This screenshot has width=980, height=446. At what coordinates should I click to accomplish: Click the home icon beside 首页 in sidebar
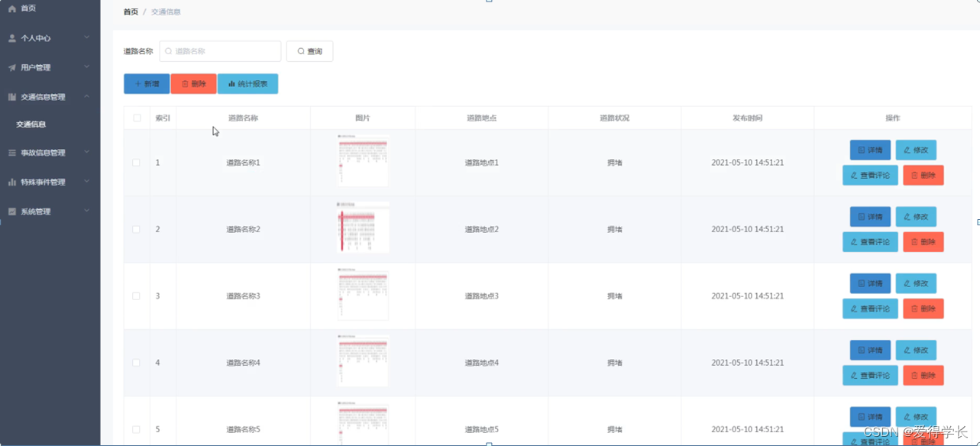pos(12,8)
